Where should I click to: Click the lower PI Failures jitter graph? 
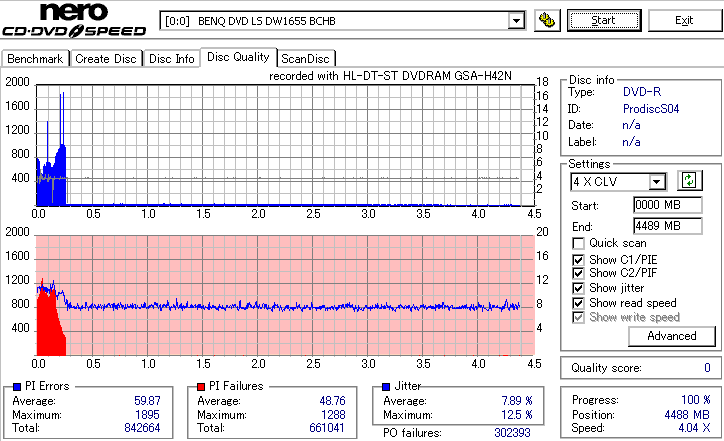pos(285,296)
